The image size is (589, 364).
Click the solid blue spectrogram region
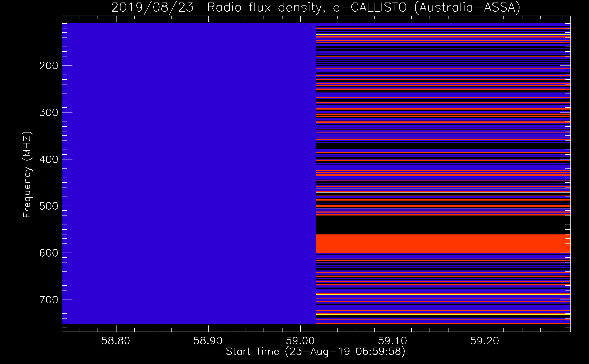189,174
